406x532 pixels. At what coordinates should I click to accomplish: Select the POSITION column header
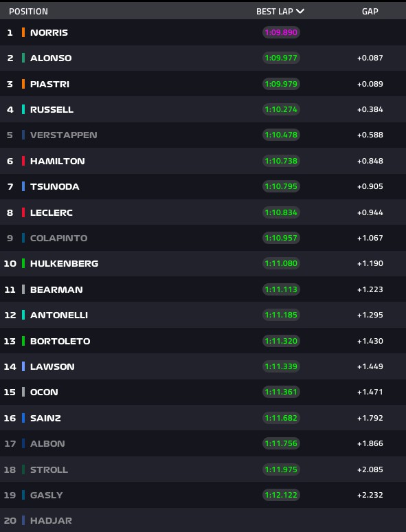[x=28, y=12]
